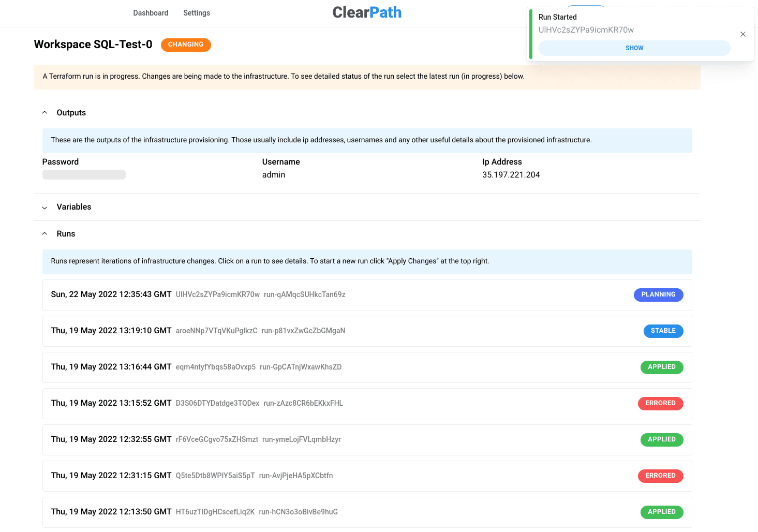758x532 pixels.
Task: Click the Variables section title
Action: coord(74,207)
